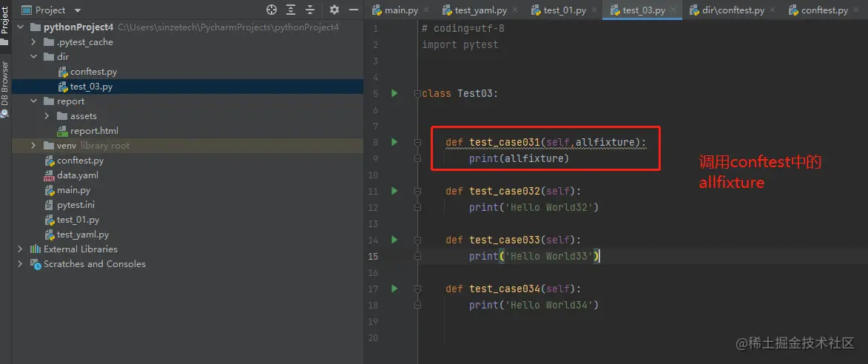This screenshot has width=868, height=364.
Task: Click the print(allfixture) statement
Action: [x=519, y=159]
